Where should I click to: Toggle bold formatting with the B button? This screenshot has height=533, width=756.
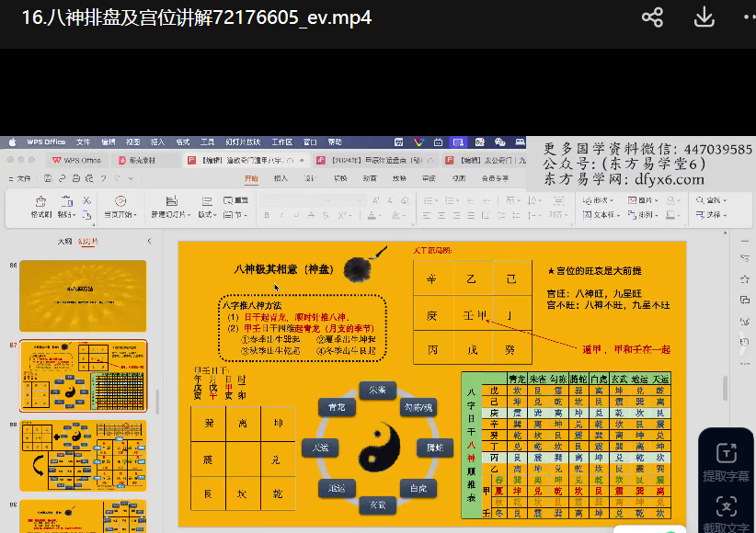[x=267, y=215]
